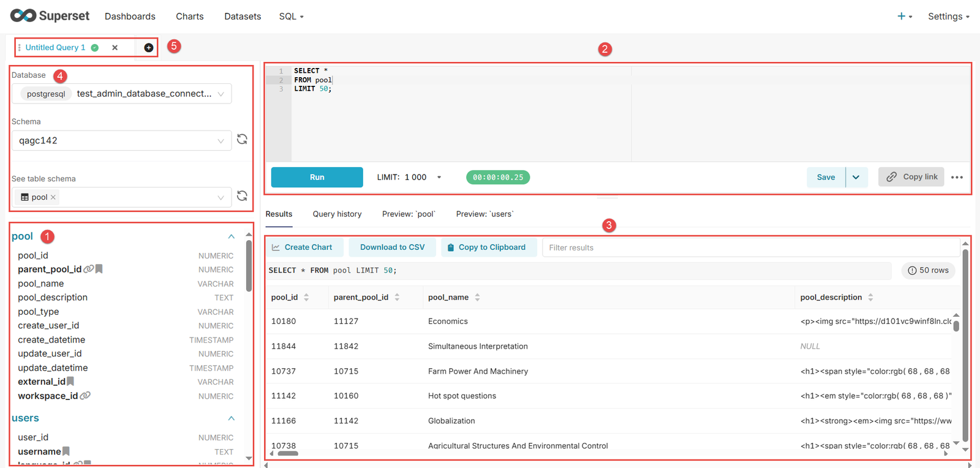Open the three-dots query actions menu
This screenshot has height=468, width=980.
pyautogui.click(x=957, y=178)
